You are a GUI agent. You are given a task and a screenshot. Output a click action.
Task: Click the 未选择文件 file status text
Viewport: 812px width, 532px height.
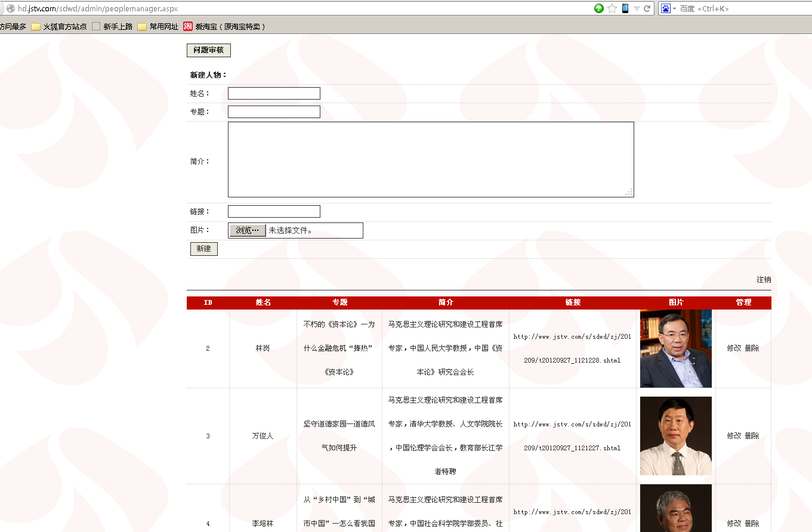[x=291, y=230]
